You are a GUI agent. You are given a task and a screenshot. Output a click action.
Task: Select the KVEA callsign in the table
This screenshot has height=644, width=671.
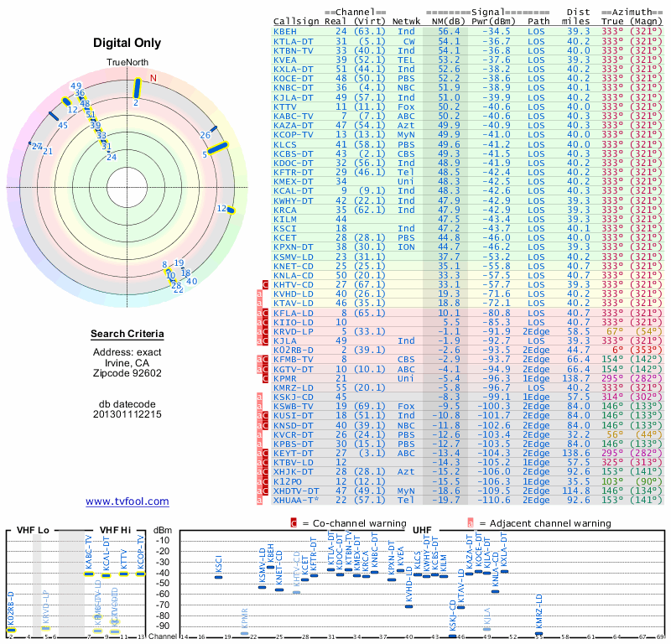click(285, 60)
